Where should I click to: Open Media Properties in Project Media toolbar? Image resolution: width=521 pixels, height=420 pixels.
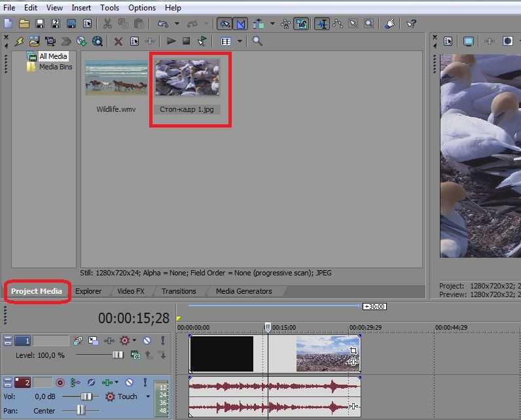135,41
